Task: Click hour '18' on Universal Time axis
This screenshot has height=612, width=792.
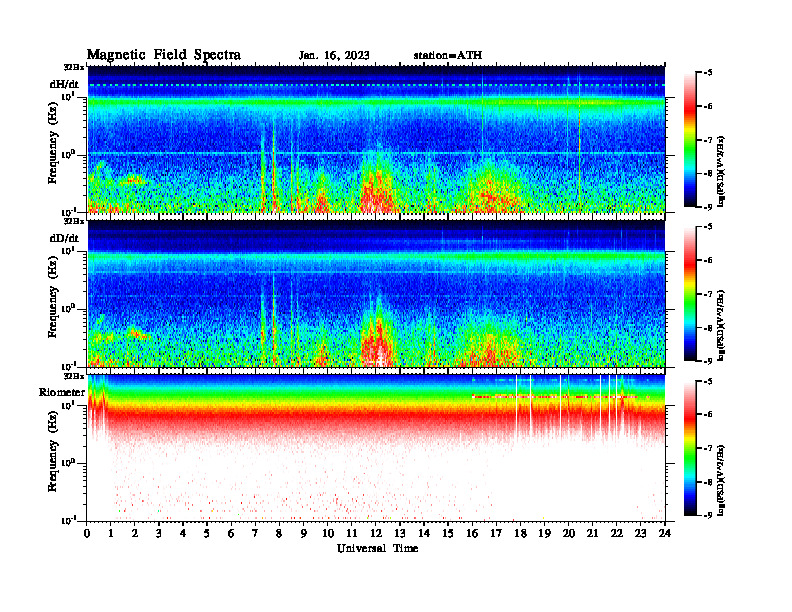Action: click(x=520, y=533)
